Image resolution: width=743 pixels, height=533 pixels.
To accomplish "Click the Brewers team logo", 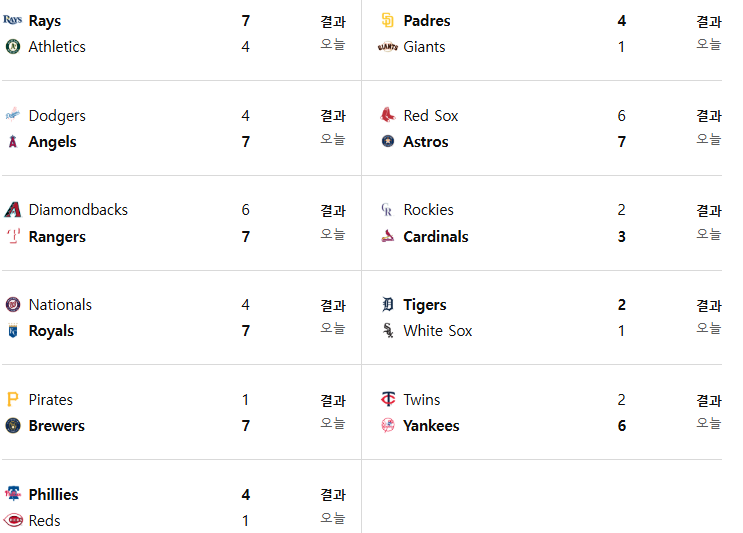I will click(13, 425).
